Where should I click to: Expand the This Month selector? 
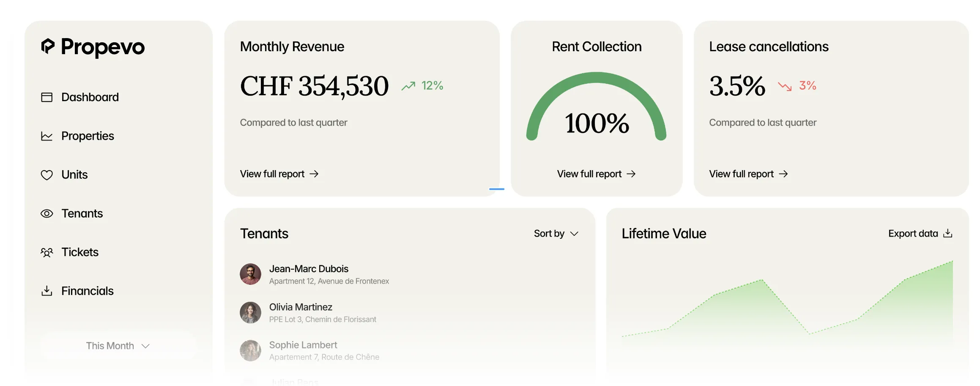[117, 345]
